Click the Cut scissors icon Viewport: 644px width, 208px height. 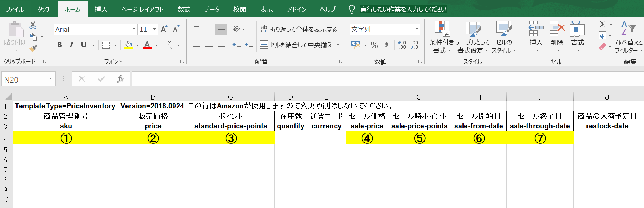point(33,25)
